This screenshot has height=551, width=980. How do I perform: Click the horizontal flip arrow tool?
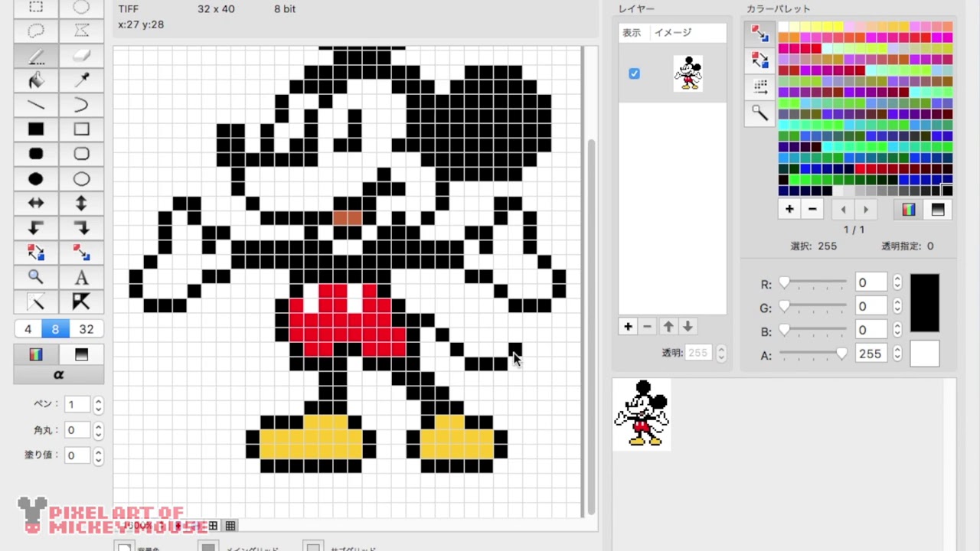click(36, 203)
